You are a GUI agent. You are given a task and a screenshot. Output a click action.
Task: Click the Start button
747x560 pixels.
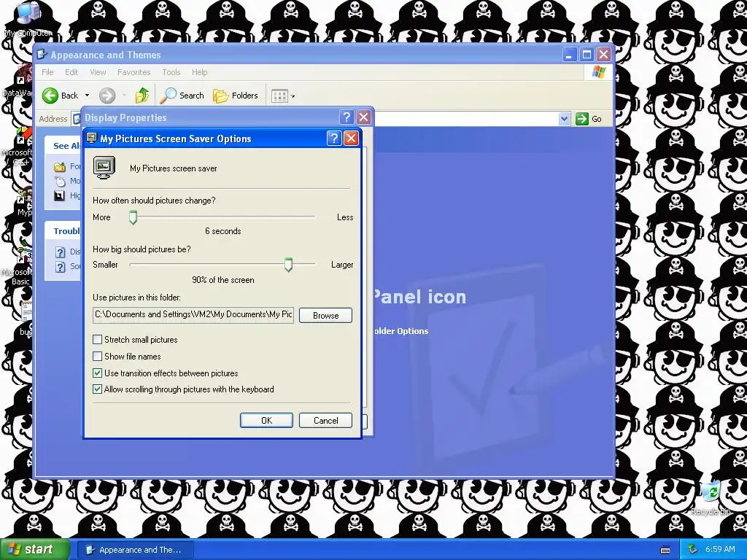pos(34,550)
